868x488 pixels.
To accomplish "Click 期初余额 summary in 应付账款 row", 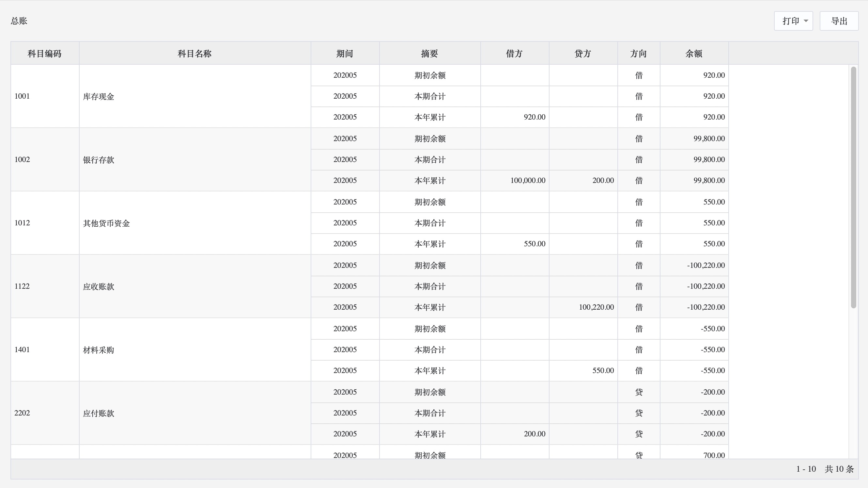I will tap(430, 392).
